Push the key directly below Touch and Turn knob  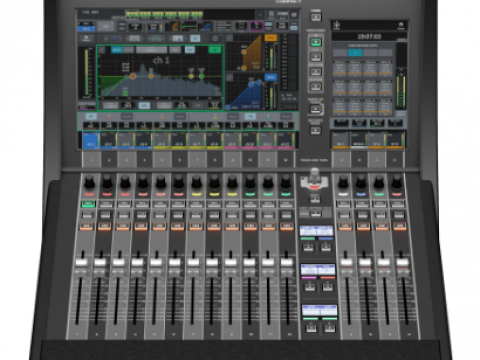[x=314, y=199]
